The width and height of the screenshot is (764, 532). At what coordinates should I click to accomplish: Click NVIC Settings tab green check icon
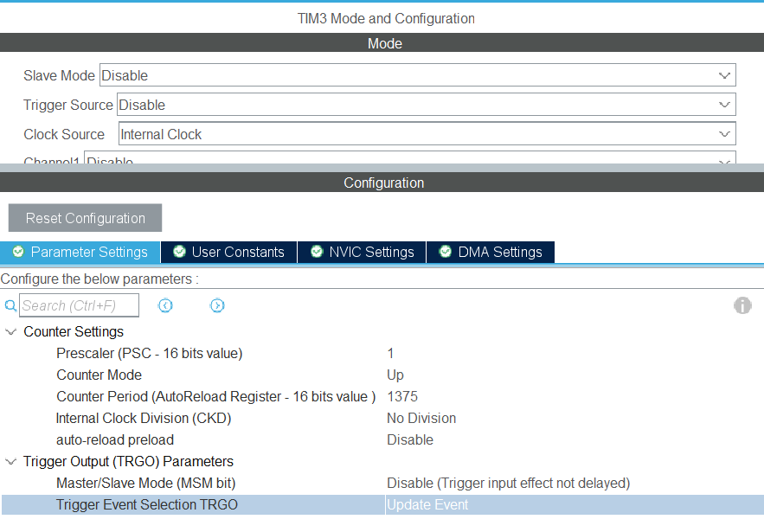317,252
